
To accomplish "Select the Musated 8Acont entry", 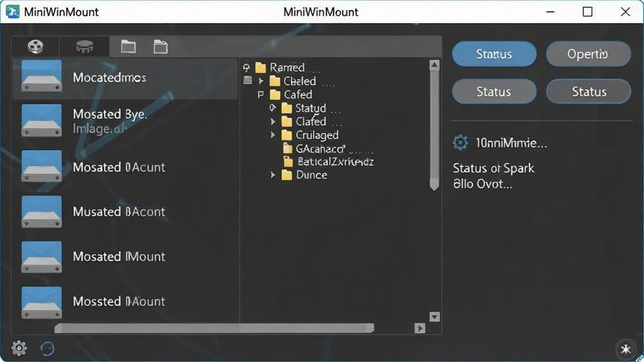I will click(x=125, y=211).
